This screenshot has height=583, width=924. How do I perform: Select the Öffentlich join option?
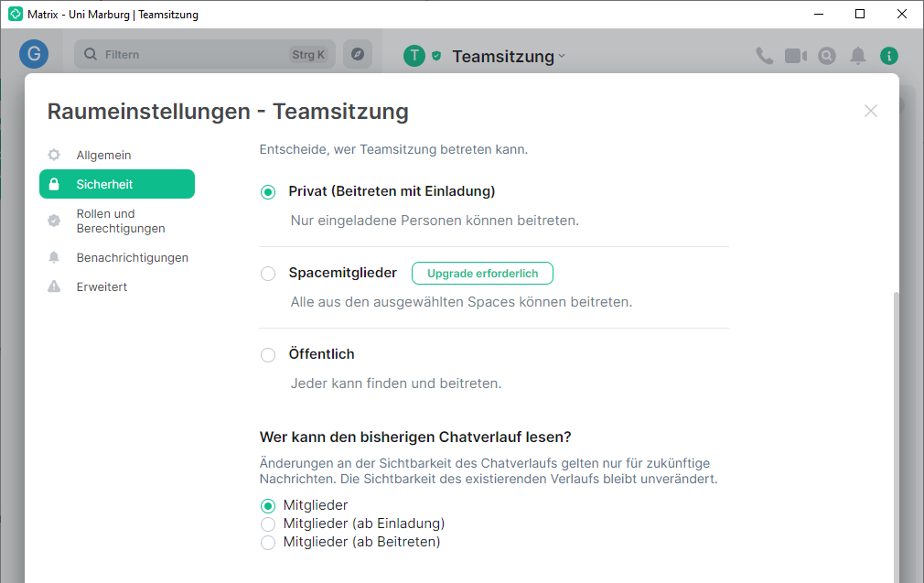268,355
